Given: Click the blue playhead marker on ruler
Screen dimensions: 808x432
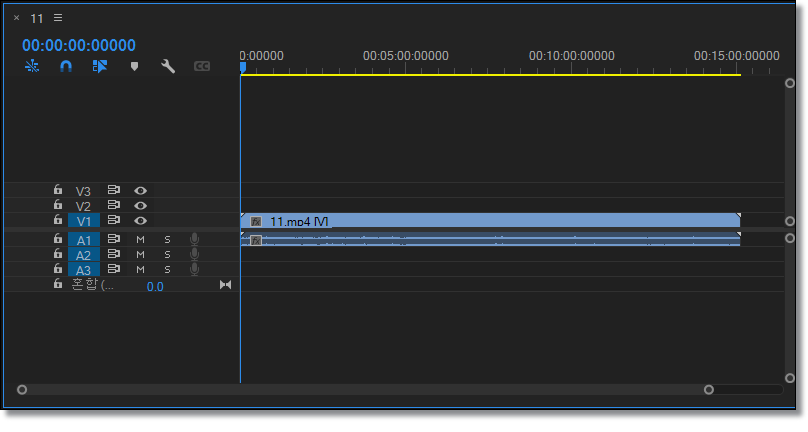Looking at the screenshot, I should click(x=243, y=67).
